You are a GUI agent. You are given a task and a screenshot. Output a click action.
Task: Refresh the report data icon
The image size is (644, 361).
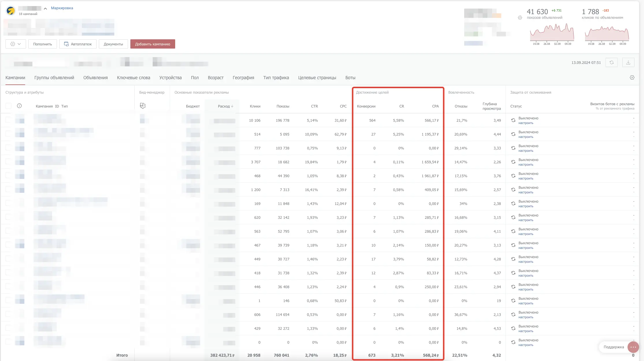click(612, 62)
